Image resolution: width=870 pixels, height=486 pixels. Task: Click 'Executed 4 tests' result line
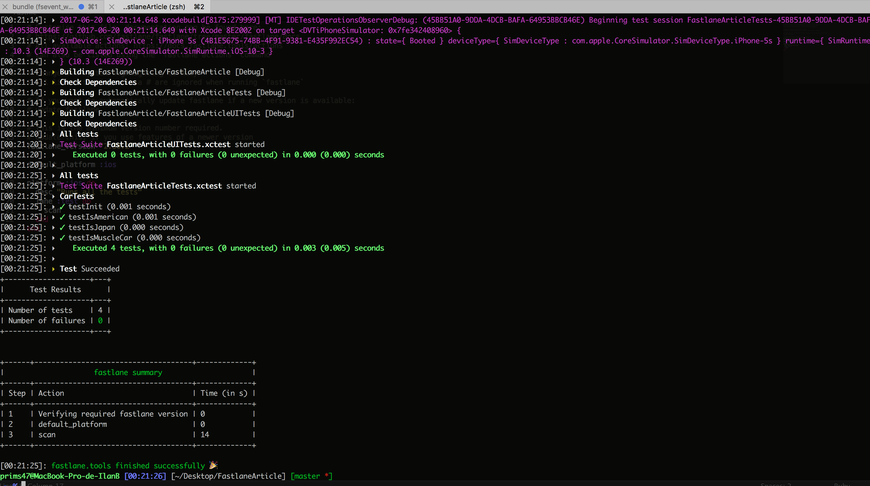pyautogui.click(x=228, y=248)
